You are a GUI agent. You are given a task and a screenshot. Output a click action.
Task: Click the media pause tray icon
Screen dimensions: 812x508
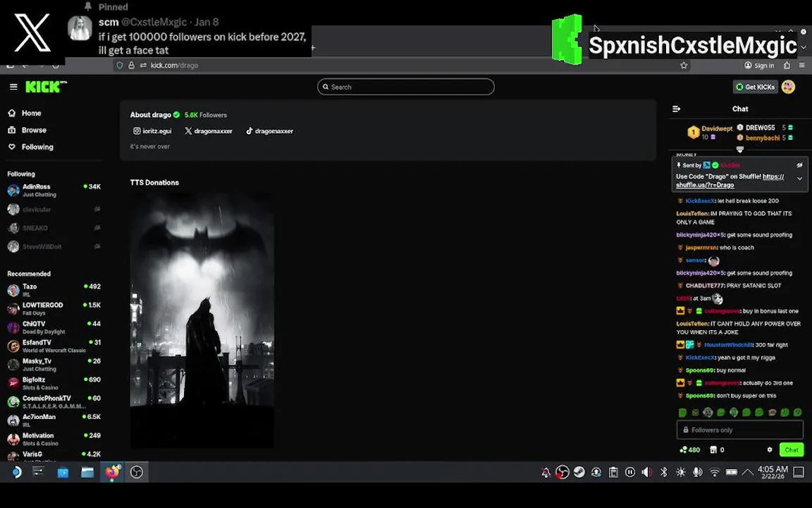coord(629,472)
